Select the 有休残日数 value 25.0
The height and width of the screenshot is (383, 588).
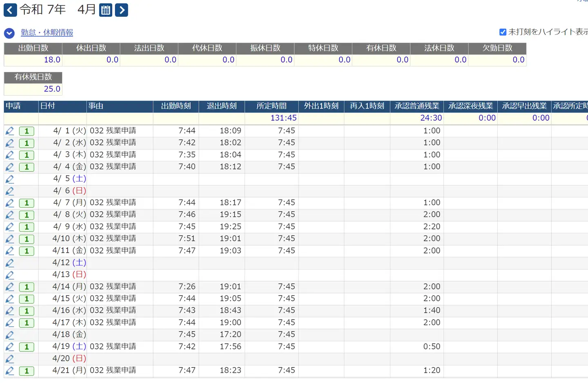pos(52,89)
